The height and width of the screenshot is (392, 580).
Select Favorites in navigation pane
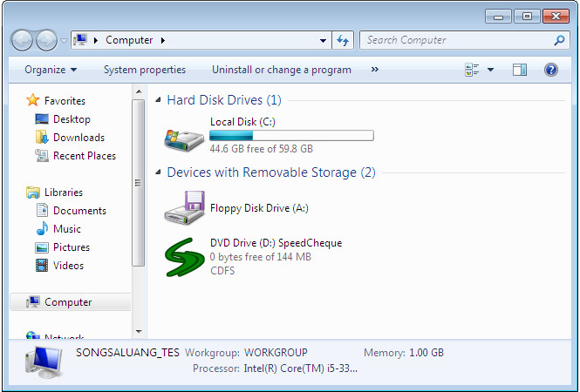tap(65, 100)
